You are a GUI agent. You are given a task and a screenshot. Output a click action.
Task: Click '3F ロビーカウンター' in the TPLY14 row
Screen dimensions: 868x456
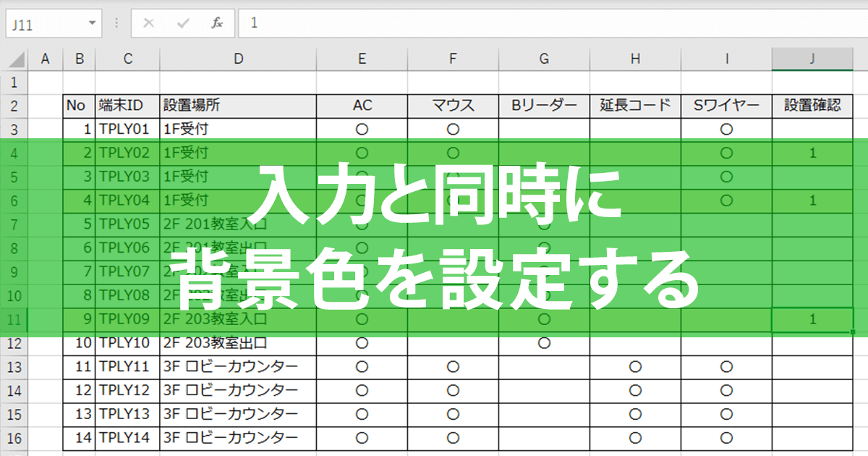click(x=238, y=438)
